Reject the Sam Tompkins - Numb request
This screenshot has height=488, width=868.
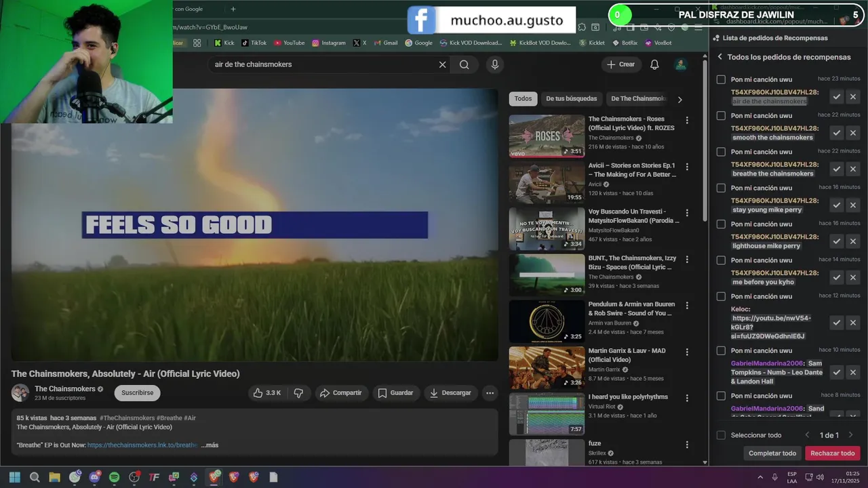coord(853,372)
